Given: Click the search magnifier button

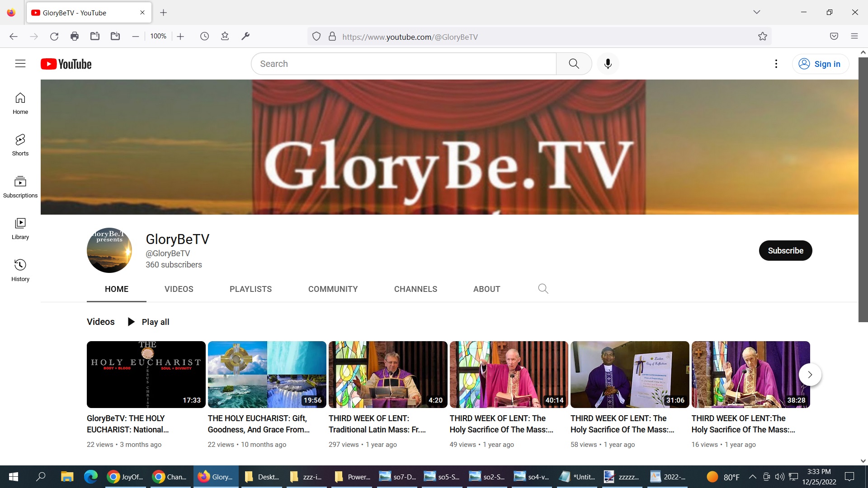Looking at the screenshot, I should pos(574,64).
